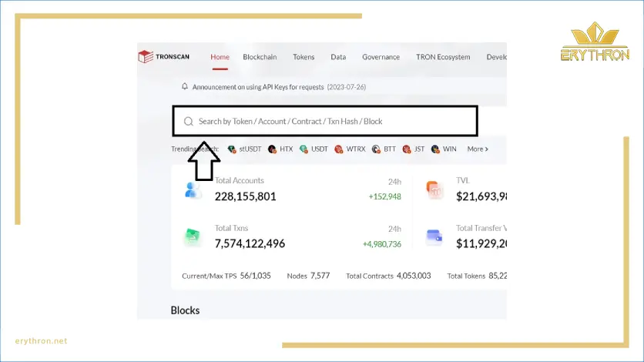Click the Total Contracts 4,053,003 value
The width and height of the screenshot is (644, 362).
(x=414, y=276)
